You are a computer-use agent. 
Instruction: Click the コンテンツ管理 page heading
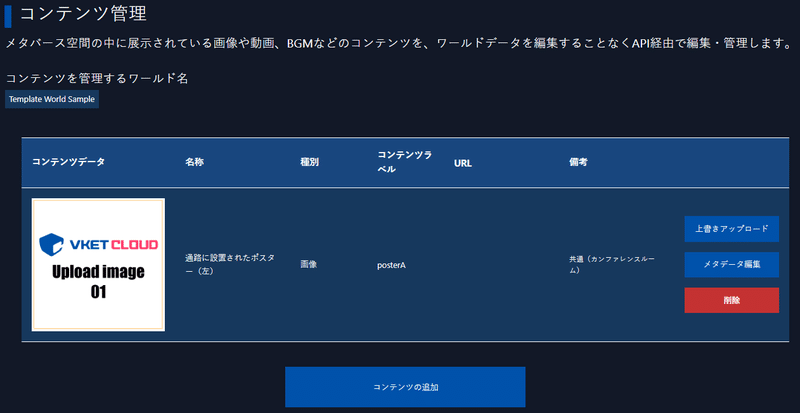pos(83,14)
